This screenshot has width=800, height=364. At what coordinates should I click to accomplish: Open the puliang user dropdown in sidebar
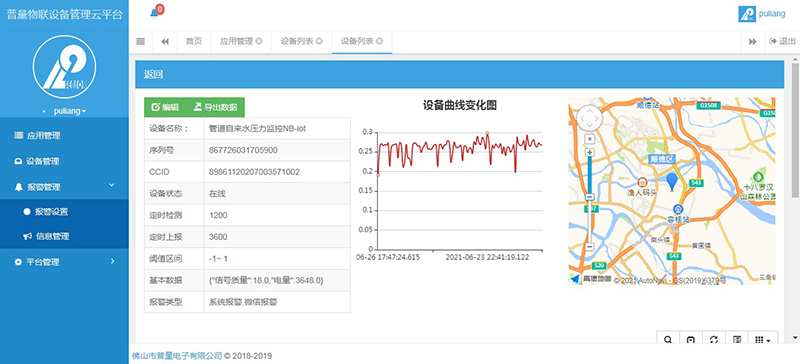[69, 111]
